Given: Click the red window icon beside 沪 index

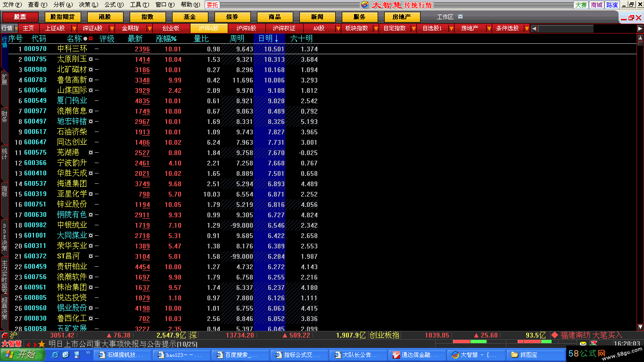Looking at the screenshot, I should click(5, 335).
